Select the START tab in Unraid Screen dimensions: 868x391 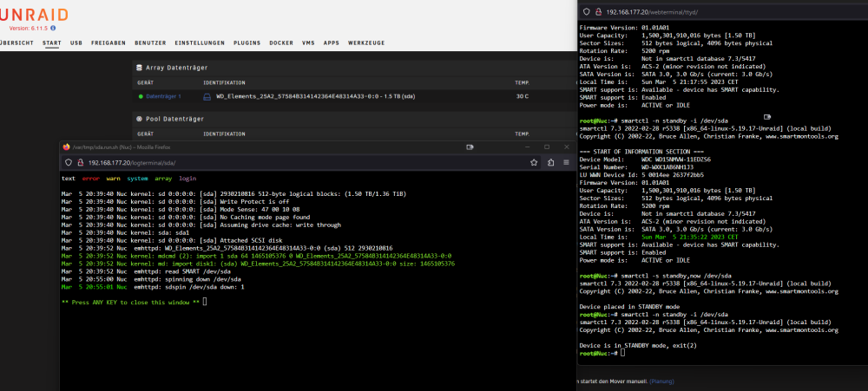click(52, 42)
